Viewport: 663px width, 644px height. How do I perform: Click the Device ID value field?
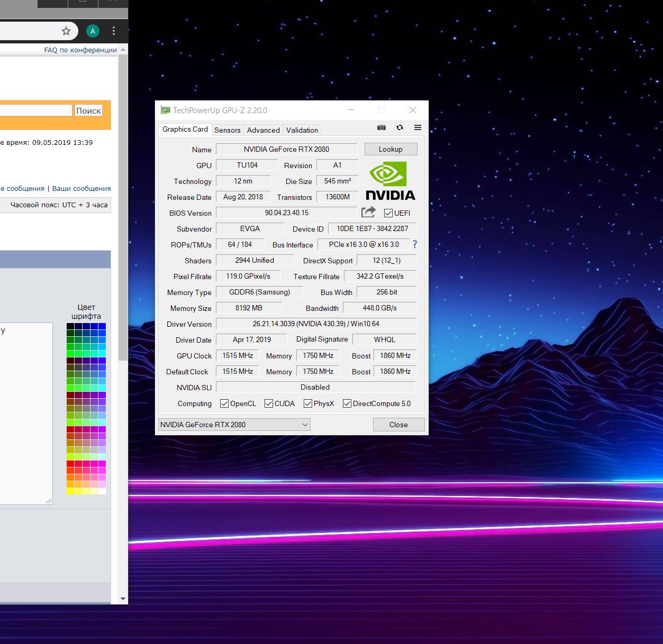(372, 228)
